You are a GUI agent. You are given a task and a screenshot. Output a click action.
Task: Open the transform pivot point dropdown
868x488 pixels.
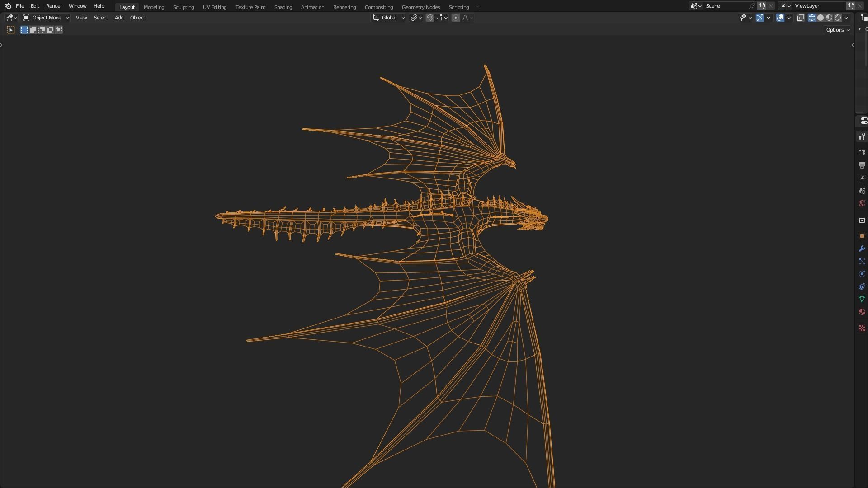click(416, 18)
